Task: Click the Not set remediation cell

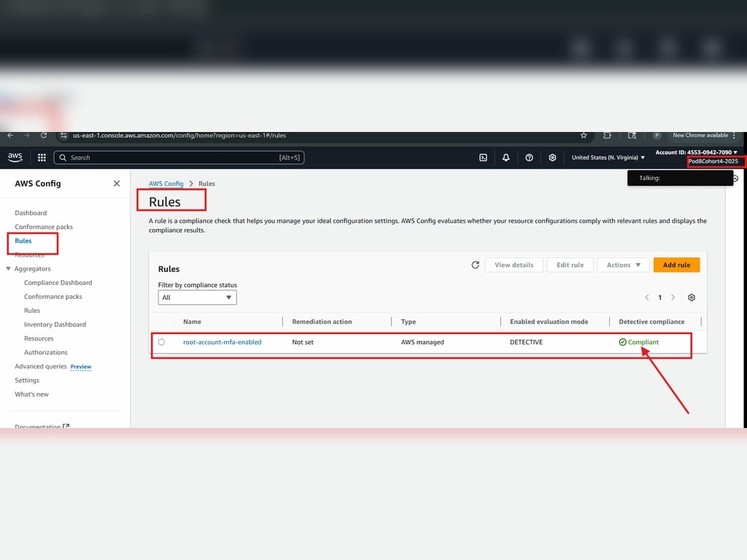Action: 303,342
